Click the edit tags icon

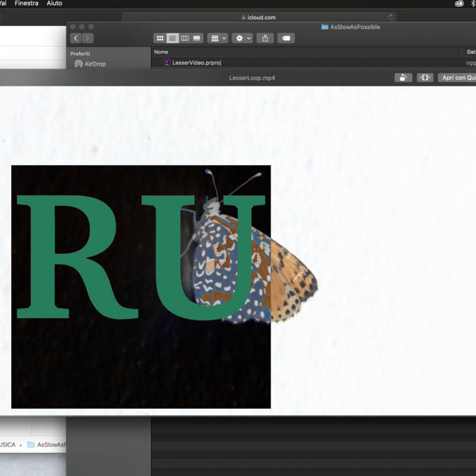(286, 38)
